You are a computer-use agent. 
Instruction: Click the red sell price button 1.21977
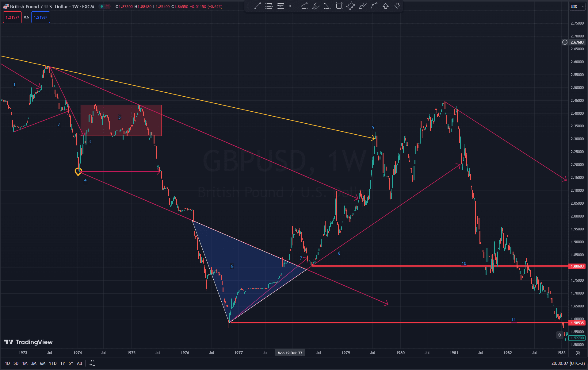click(x=13, y=17)
